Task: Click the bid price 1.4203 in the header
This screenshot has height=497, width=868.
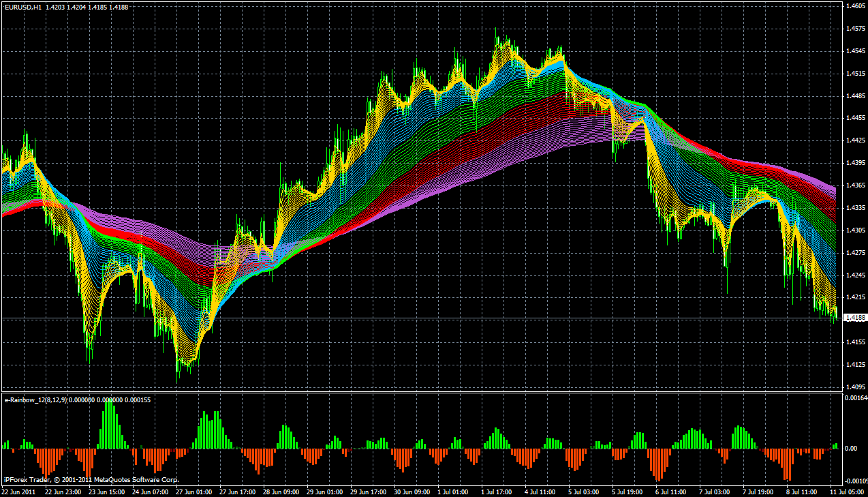Action: (x=55, y=7)
